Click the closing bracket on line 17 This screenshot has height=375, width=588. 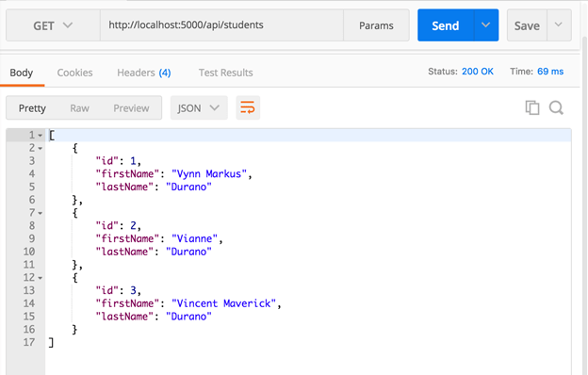coord(51,342)
